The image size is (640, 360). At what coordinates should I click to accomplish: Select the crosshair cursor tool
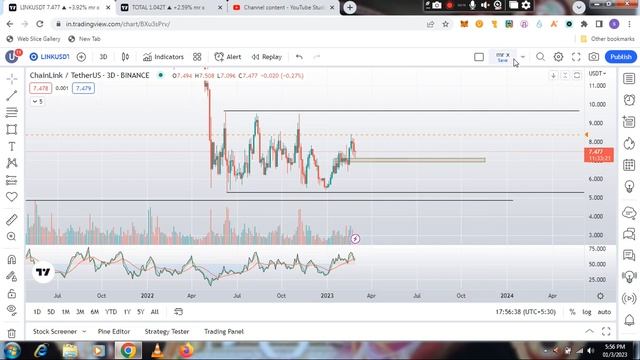(x=12, y=78)
